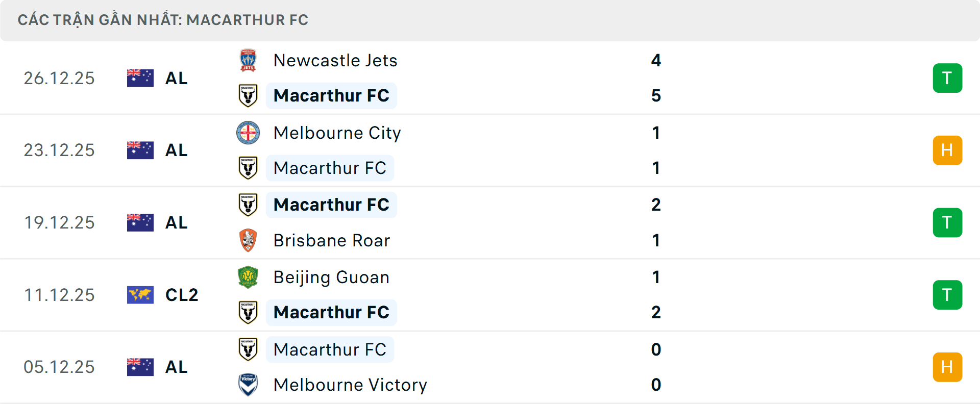Click the orange H badge for 23.12.25 match
This screenshot has height=404, width=980.
point(947,150)
